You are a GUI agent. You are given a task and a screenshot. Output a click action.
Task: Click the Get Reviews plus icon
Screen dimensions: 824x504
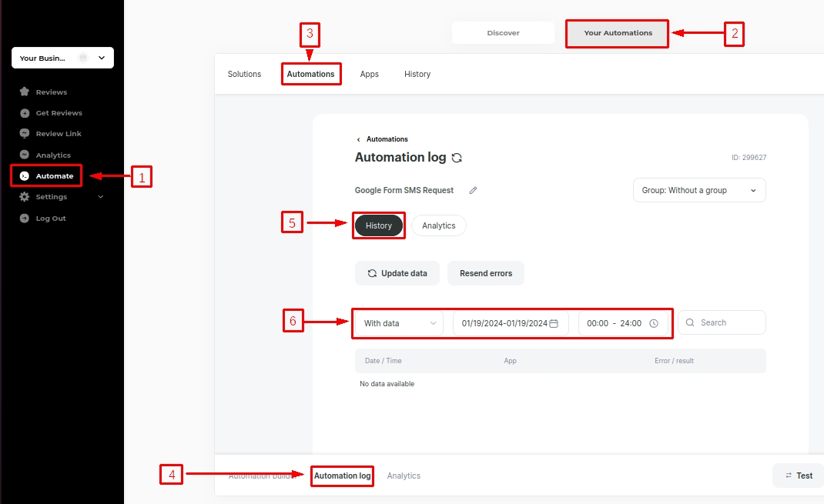25,113
